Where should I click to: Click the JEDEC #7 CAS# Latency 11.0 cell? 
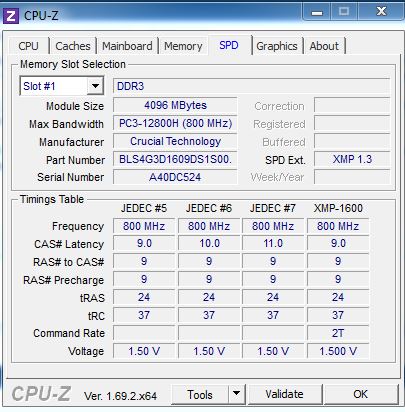tap(273, 243)
